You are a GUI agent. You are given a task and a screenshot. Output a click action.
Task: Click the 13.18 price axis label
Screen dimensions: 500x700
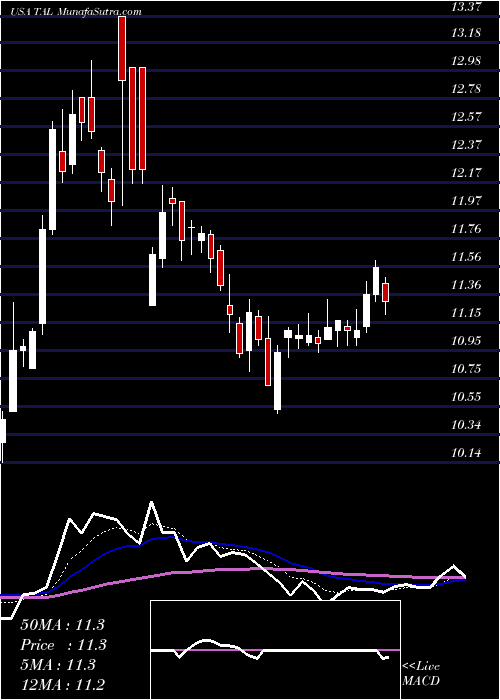[x=468, y=33]
